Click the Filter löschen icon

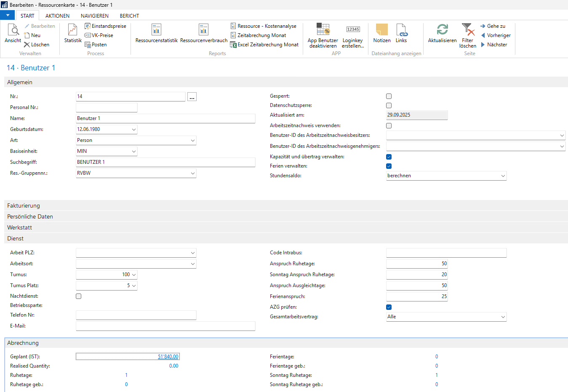(x=467, y=30)
